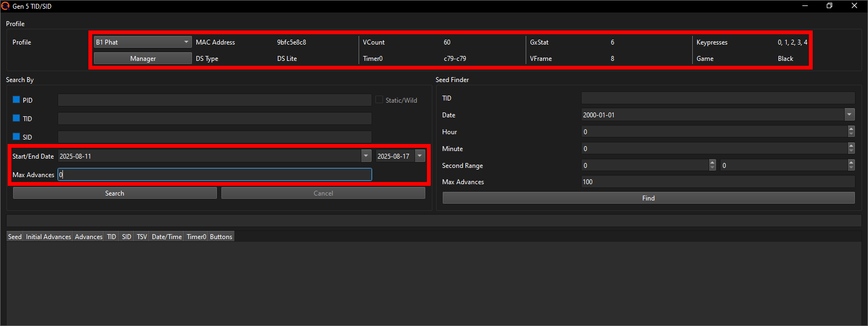Sort by Initial Advances column header
Image resolution: width=868 pixels, height=326 pixels.
pyautogui.click(x=48, y=236)
